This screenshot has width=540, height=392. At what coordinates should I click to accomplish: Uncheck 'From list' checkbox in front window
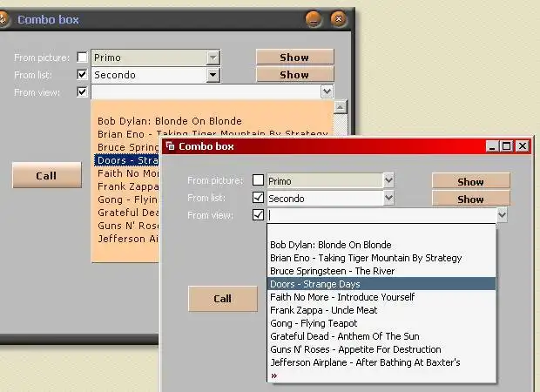(258, 198)
